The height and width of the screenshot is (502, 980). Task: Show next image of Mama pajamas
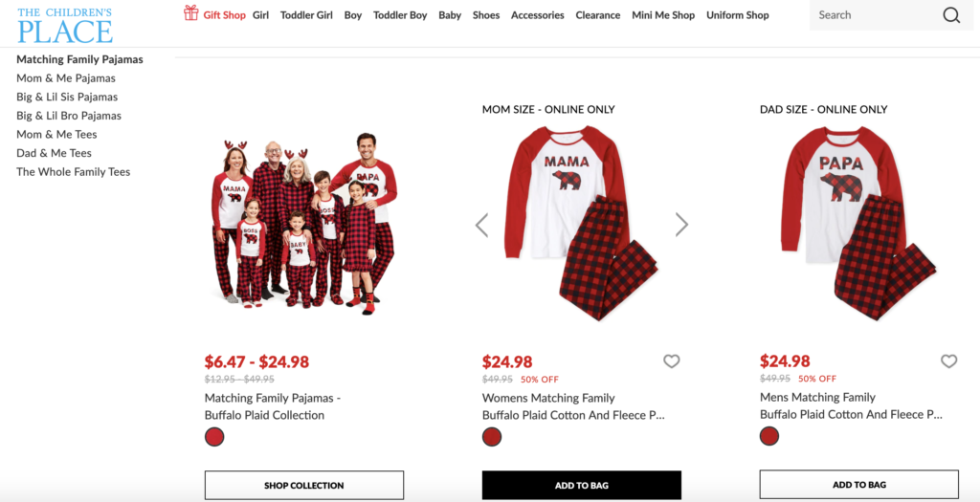(x=681, y=225)
